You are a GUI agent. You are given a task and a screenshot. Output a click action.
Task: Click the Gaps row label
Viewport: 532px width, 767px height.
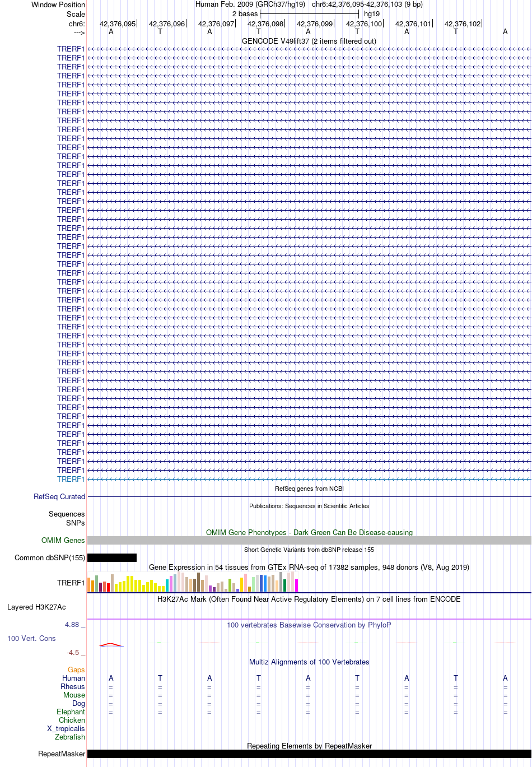tap(76, 670)
